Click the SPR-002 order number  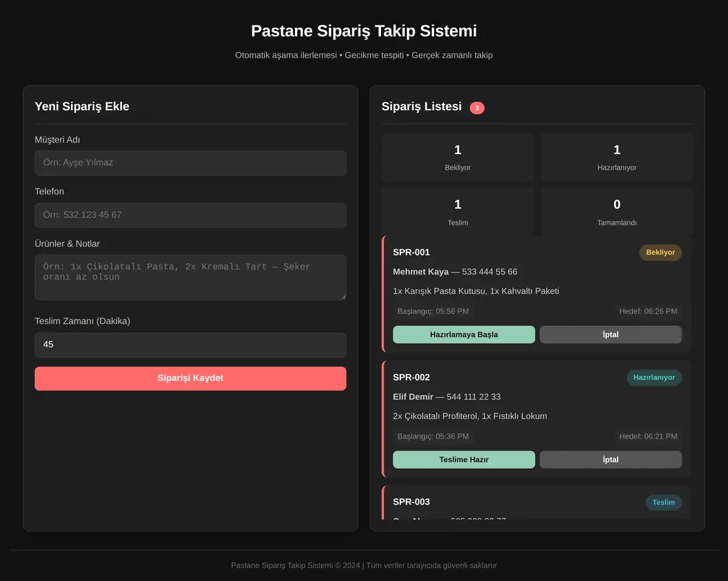411,377
